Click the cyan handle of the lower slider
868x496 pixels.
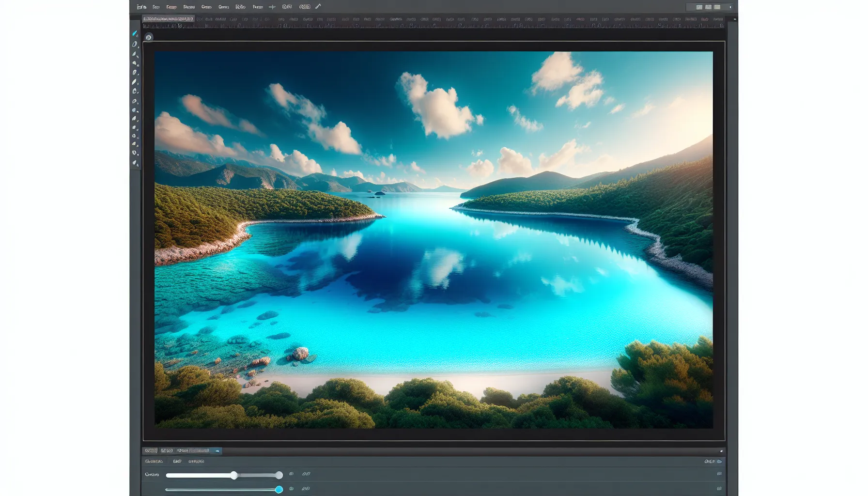(x=279, y=490)
